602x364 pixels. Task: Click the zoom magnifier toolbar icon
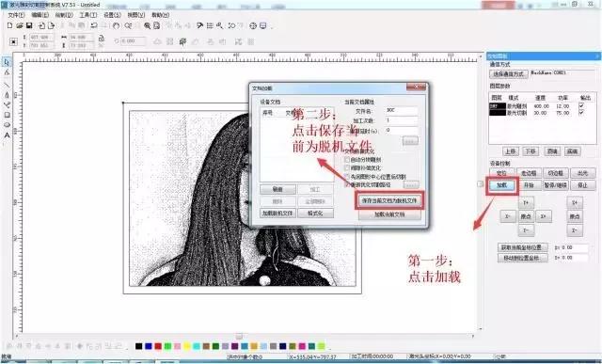coord(147,25)
